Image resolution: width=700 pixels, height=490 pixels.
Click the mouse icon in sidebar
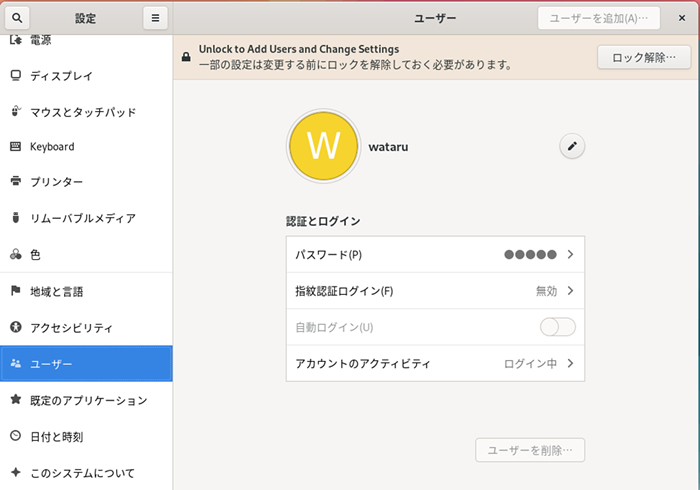tap(15, 112)
